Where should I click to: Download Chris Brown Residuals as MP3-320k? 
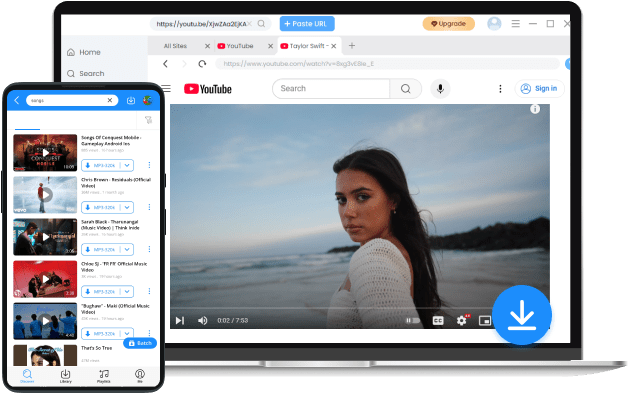101,207
